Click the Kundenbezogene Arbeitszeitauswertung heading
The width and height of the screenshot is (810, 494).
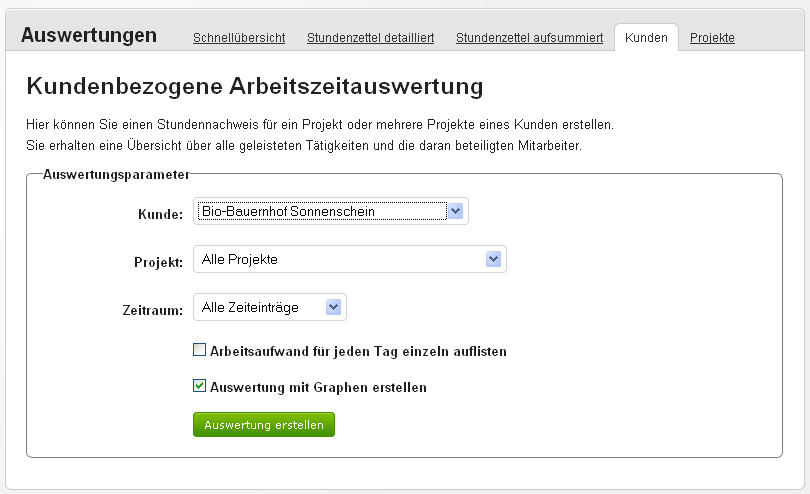tap(254, 87)
